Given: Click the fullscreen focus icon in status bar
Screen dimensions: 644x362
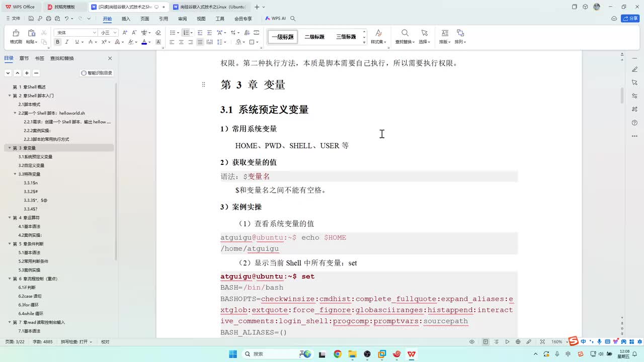Looking at the screenshot, I should point(542,342).
